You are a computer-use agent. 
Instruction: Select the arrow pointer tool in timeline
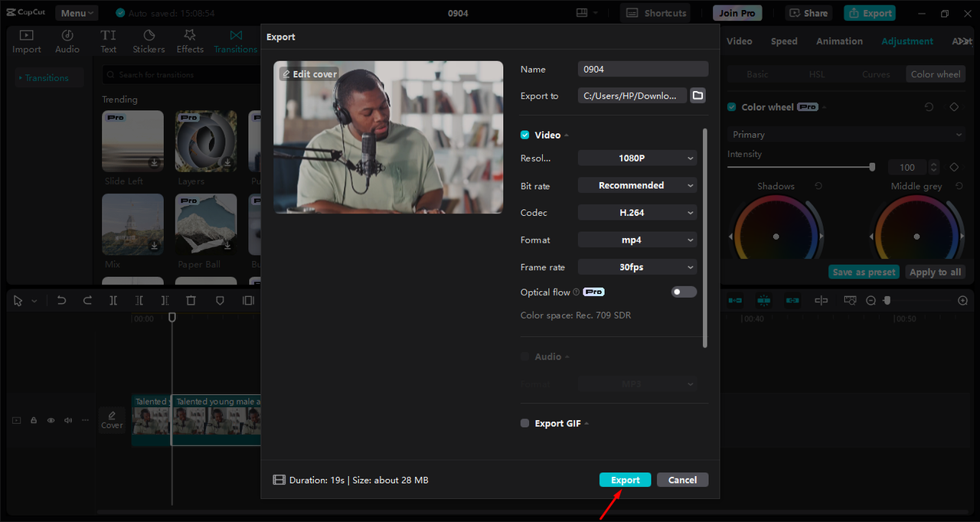point(18,301)
